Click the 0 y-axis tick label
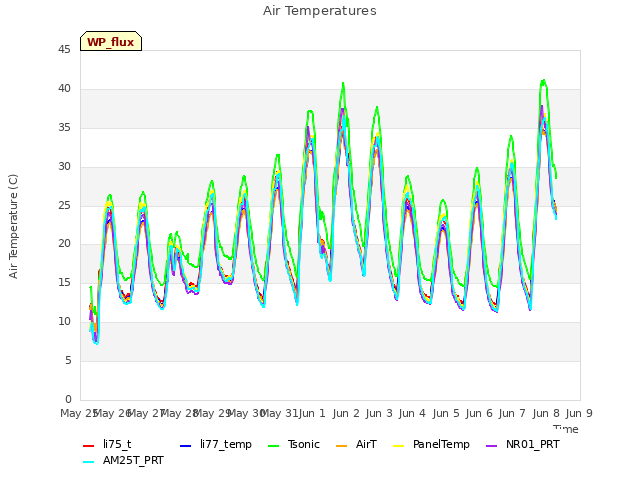The width and height of the screenshot is (640, 480). coord(68,399)
